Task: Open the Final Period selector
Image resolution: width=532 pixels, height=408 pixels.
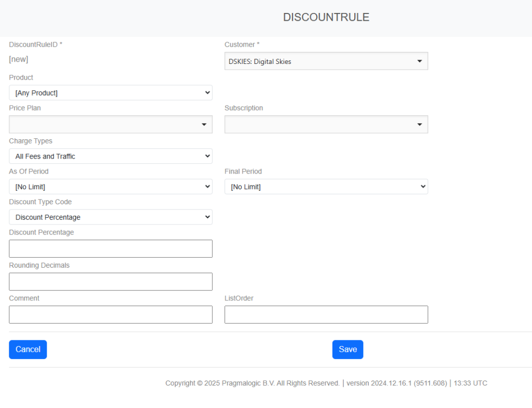Action: coord(326,187)
